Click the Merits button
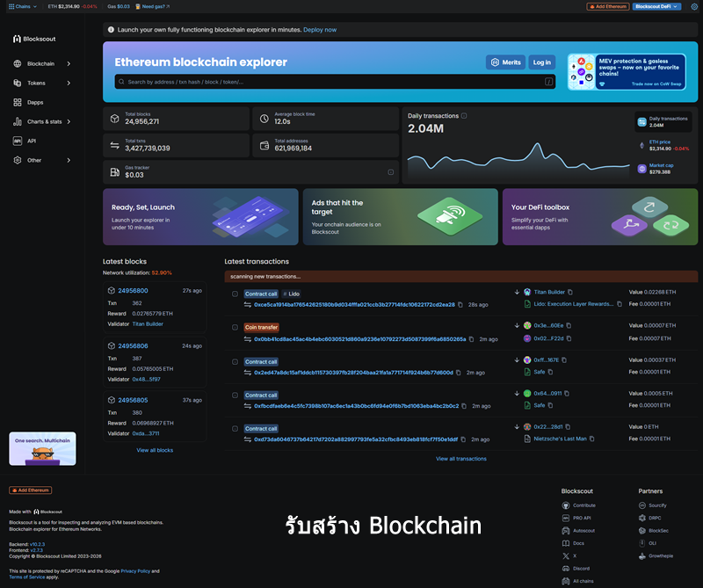The width and height of the screenshot is (703, 588). (505, 62)
